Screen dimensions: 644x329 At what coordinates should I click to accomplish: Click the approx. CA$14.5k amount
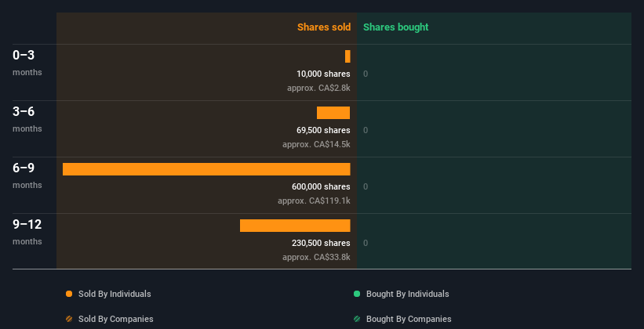pyautogui.click(x=316, y=145)
